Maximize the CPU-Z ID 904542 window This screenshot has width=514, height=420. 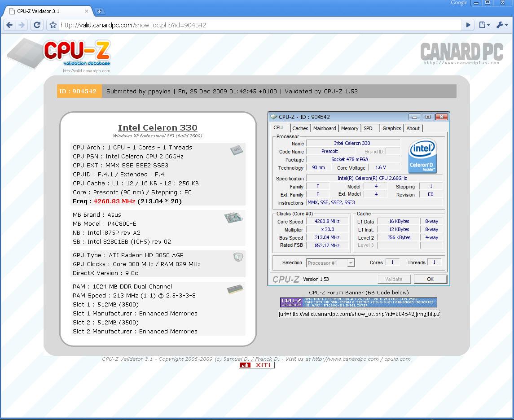click(x=428, y=117)
